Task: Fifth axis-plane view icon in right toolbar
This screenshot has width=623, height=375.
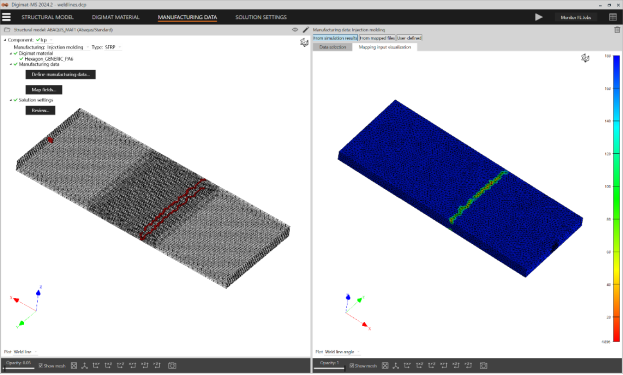Action: (x=456, y=365)
